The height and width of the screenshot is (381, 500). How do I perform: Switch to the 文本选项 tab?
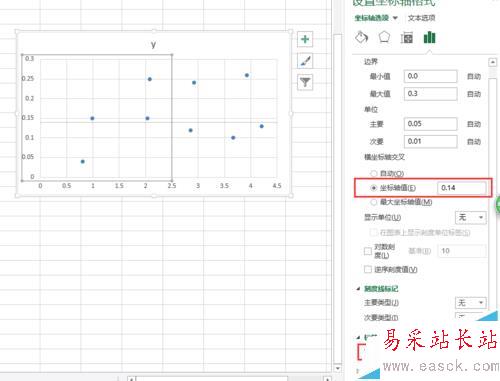pos(421,18)
